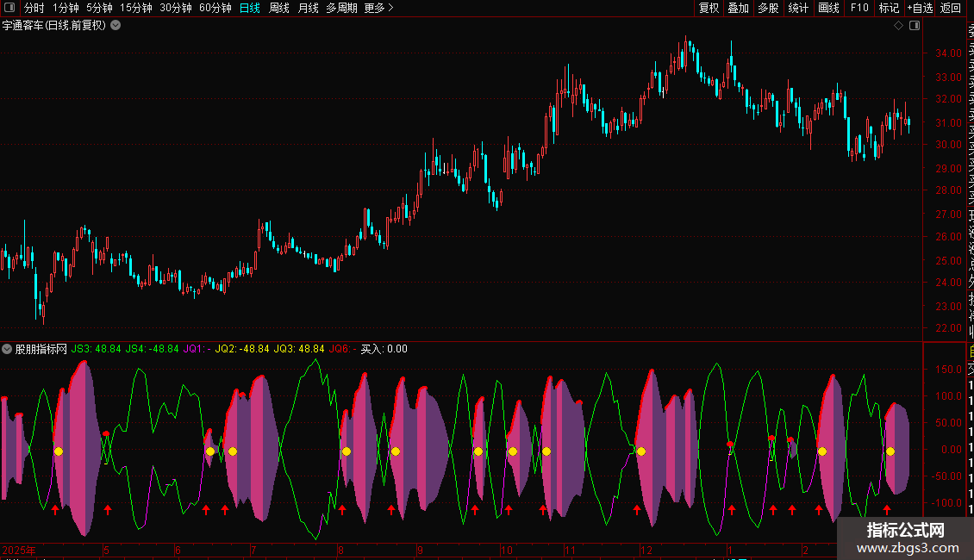Click the JQ6 red indicator label
The image size is (974, 560).
pos(343,349)
